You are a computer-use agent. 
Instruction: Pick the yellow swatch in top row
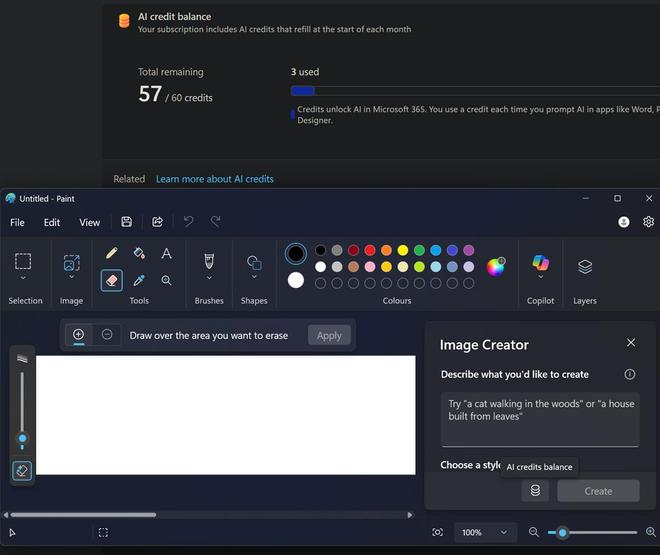click(x=403, y=250)
